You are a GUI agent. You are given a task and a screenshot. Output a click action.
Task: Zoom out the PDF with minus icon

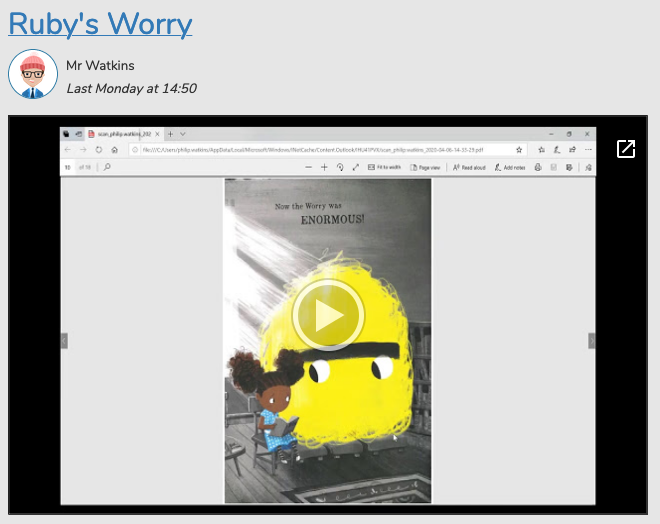(309, 167)
